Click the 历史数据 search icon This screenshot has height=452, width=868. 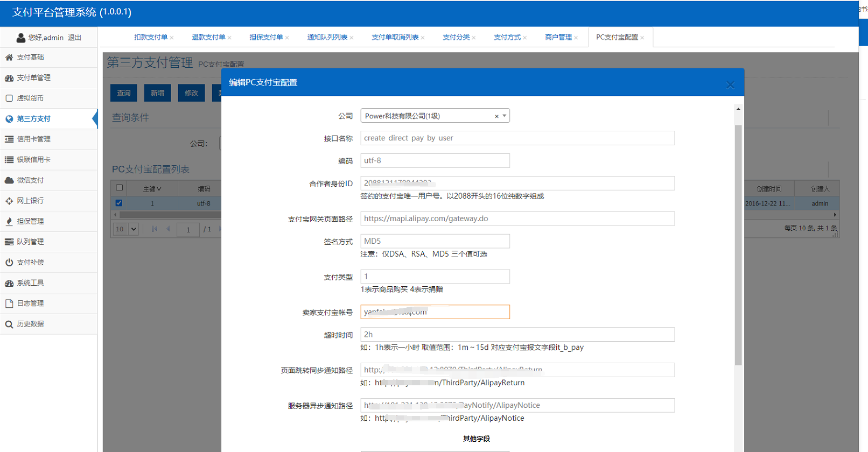tap(9, 324)
